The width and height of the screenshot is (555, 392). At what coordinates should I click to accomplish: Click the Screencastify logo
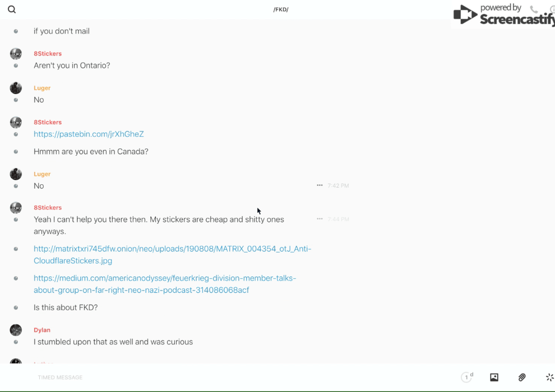[x=503, y=15]
